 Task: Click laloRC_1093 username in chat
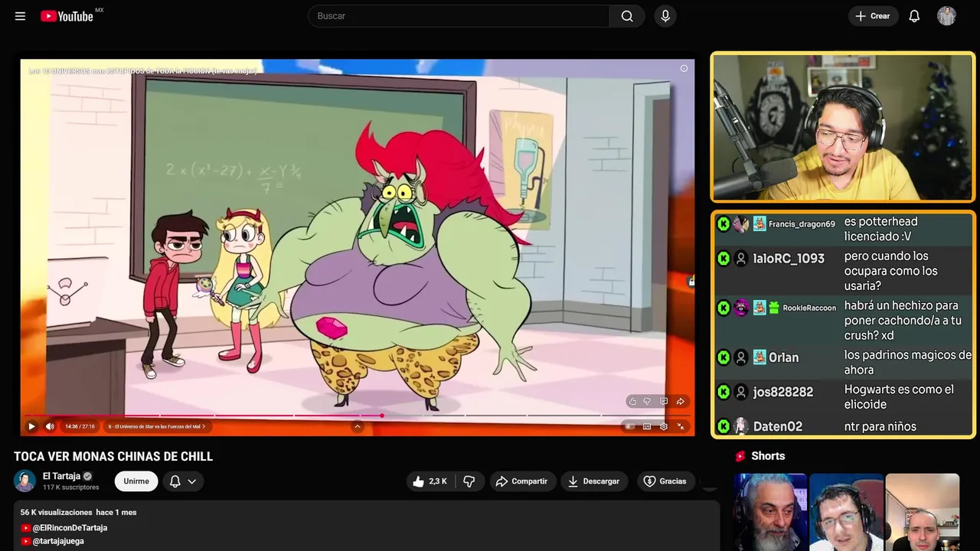click(789, 259)
